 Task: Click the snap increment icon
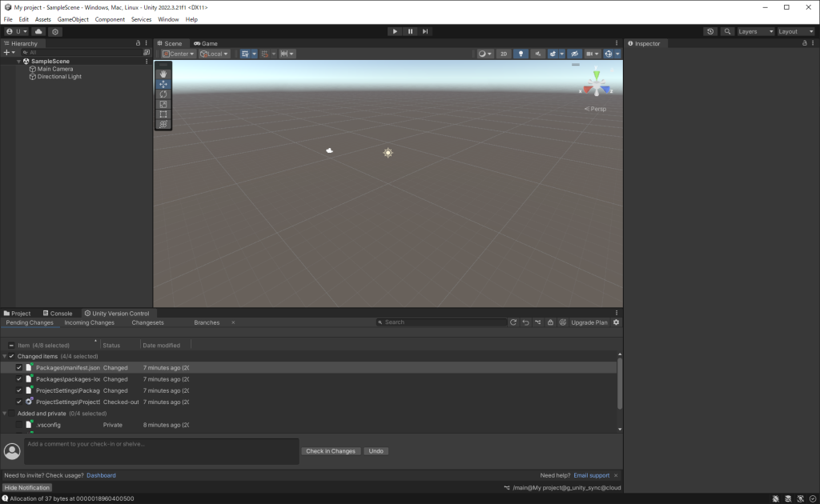coord(284,54)
